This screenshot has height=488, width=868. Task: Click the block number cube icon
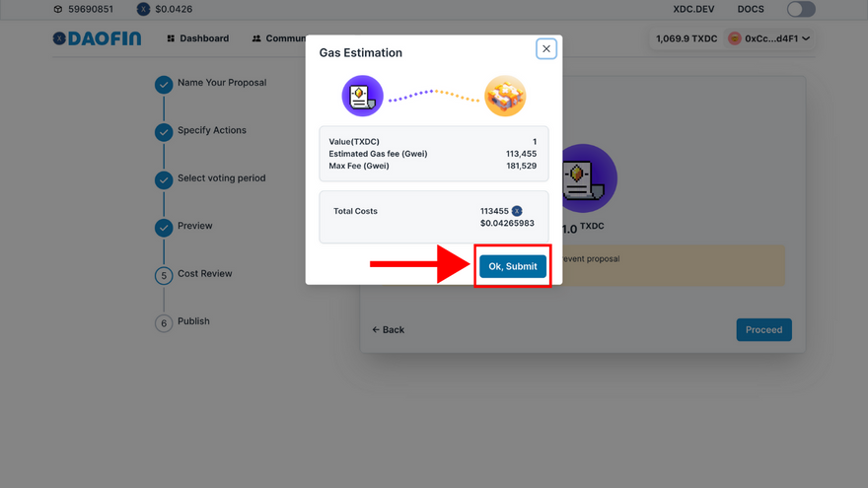[58, 9]
